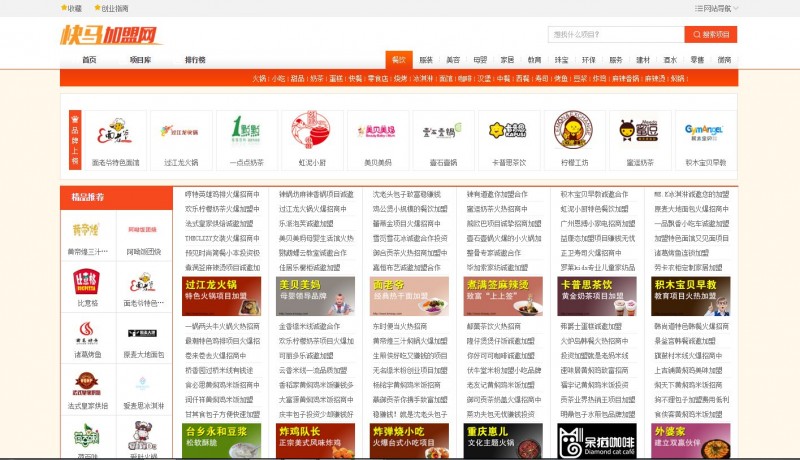This screenshot has width=800, height=460.
Task: Open the 面老爷 经典热干面加盟 banner
Action: click(x=409, y=296)
